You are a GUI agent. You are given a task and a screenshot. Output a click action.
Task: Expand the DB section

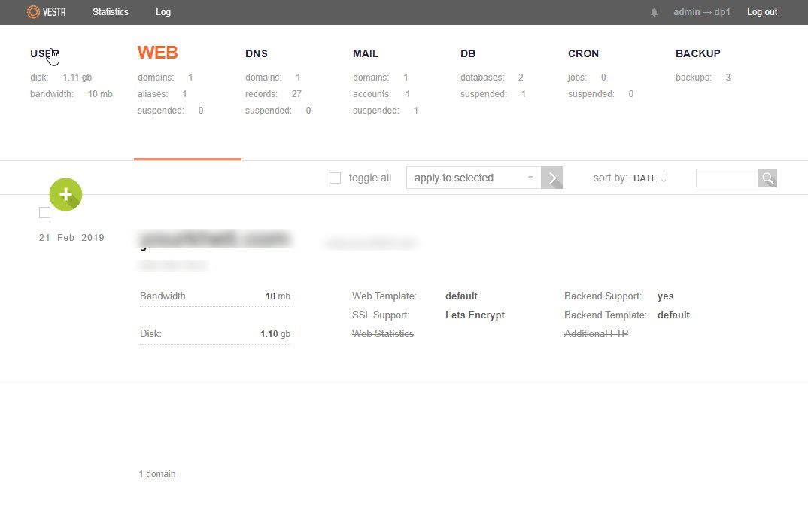tap(467, 53)
